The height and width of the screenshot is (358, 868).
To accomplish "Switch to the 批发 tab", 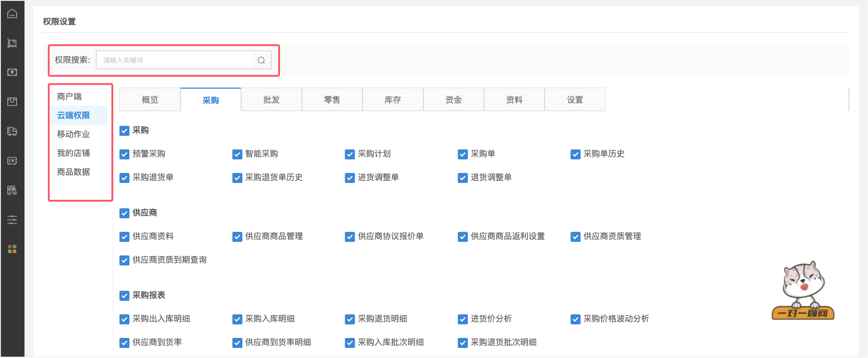I will 271,100.
